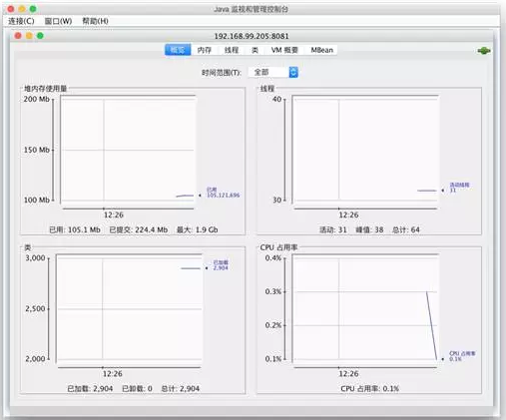
Task: Click the 时间范围(T): label
Action: (x=222, y=73)
